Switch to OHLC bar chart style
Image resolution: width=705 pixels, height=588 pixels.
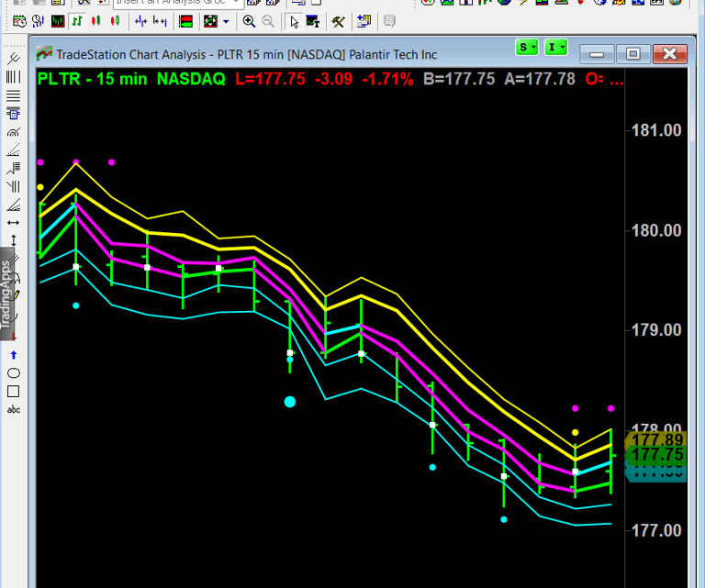pos(77,21)
